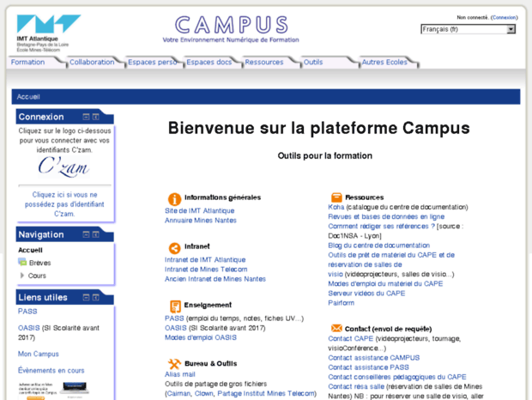This screenshot has width=532, height=400.
Task: Click the Ressources box icon
Action: pyautogui.click(x=336, y=197)
